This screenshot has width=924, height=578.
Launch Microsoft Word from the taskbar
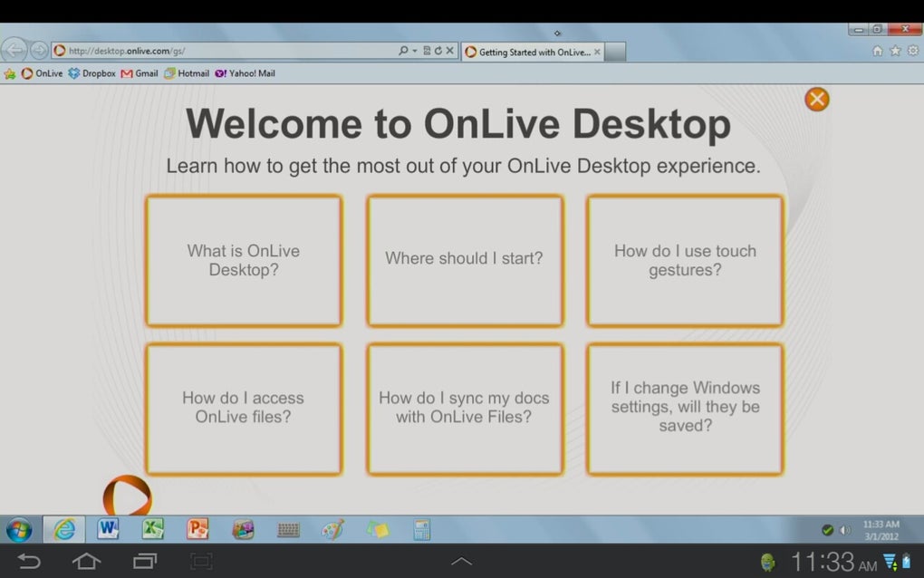(109, 528)
